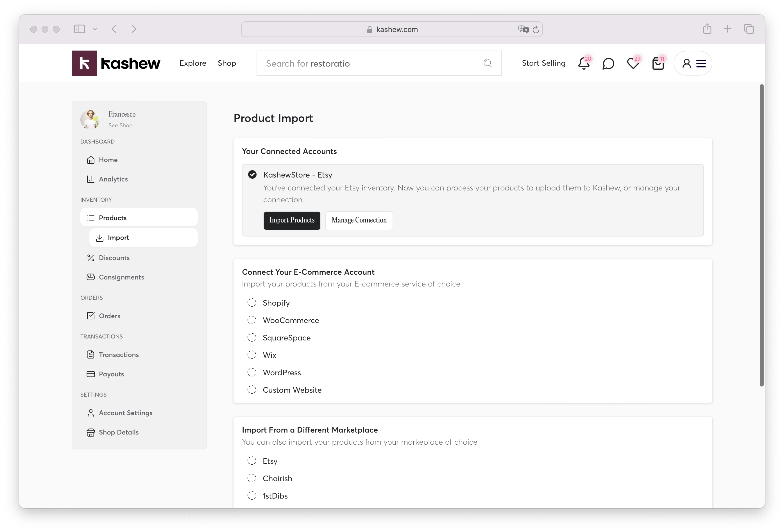784x532 pixels.
Task: Select the Chairish marketplace option
Action: (x=252, y=478)
